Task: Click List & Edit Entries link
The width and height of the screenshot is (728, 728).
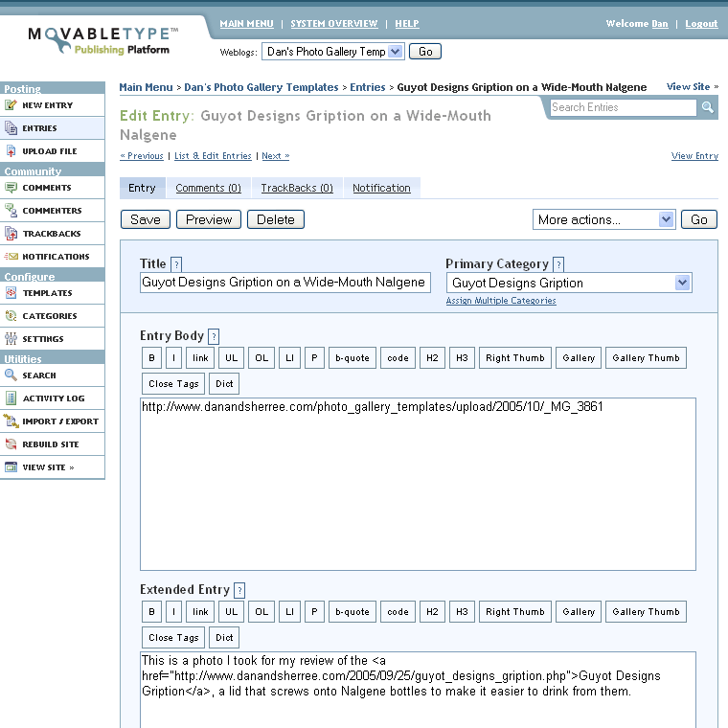Action: pyautogui.click(x=213, y=156)
